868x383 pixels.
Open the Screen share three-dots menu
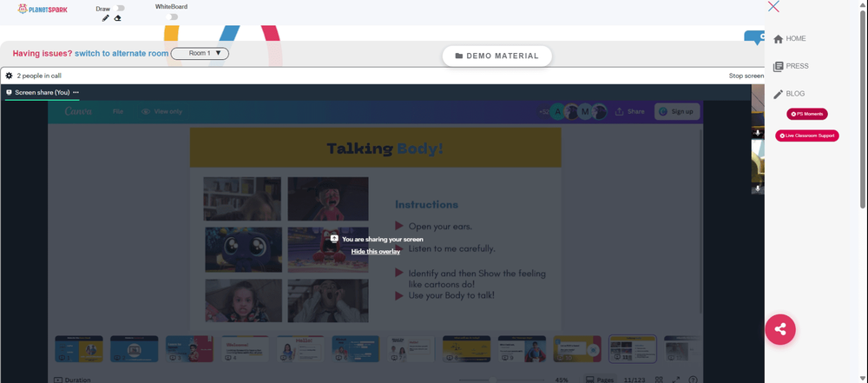76,93
